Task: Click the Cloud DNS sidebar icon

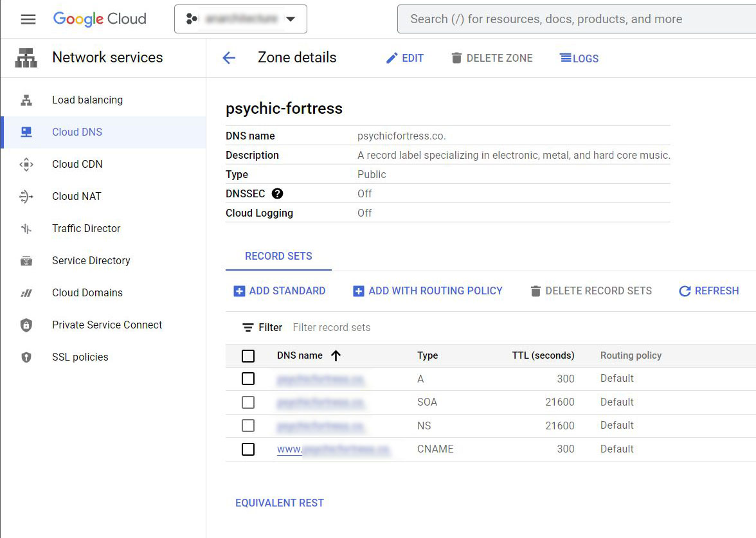Action: tap(26, 132)
